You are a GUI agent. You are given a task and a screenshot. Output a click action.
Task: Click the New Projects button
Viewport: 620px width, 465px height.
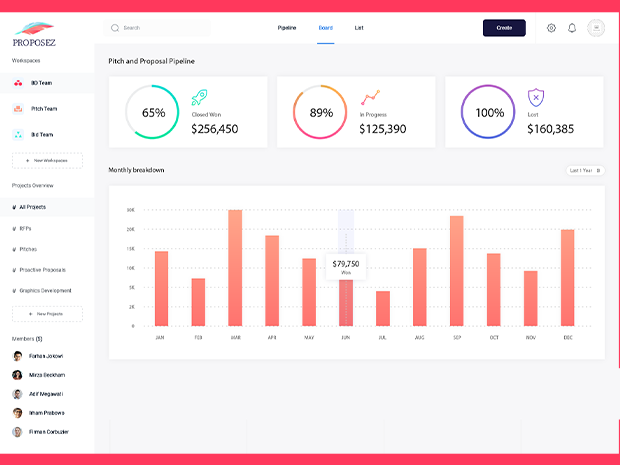point(47,314)
